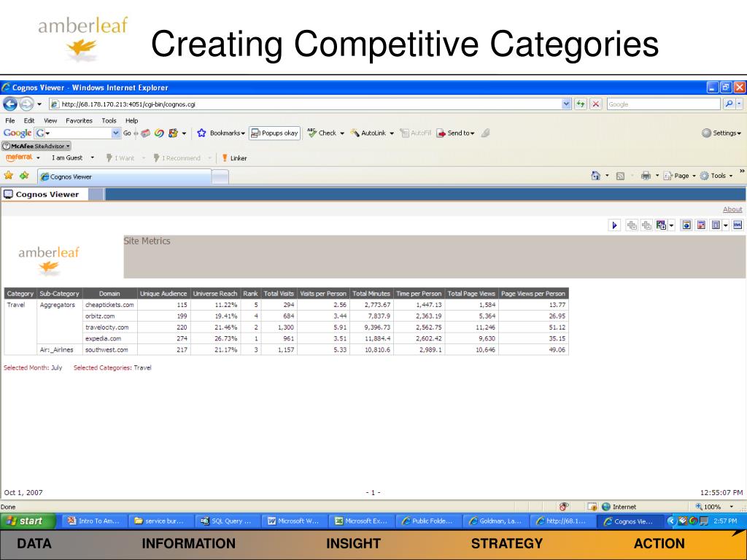747x560 pixels.
Task: Click the Google search box at top right
Action: pos(663,104)
